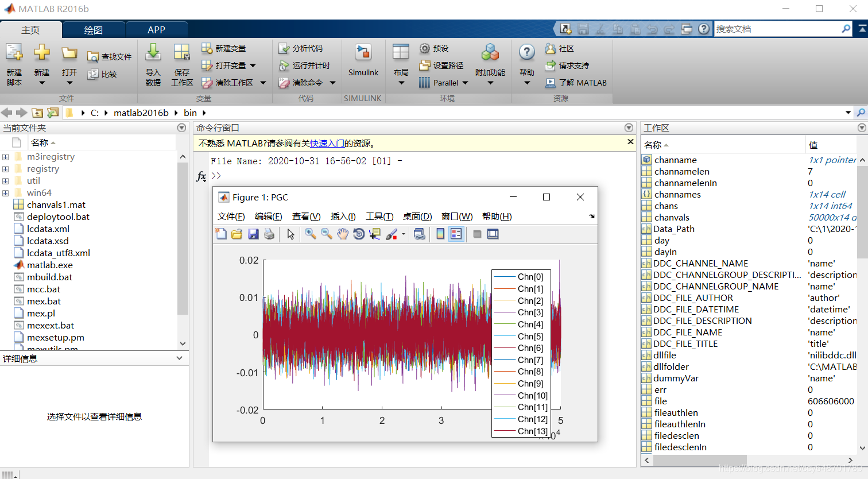Click the Print Figure icon
Image resolution: width=868 pixels, height=479 pixels.
(x=269, y=234)
